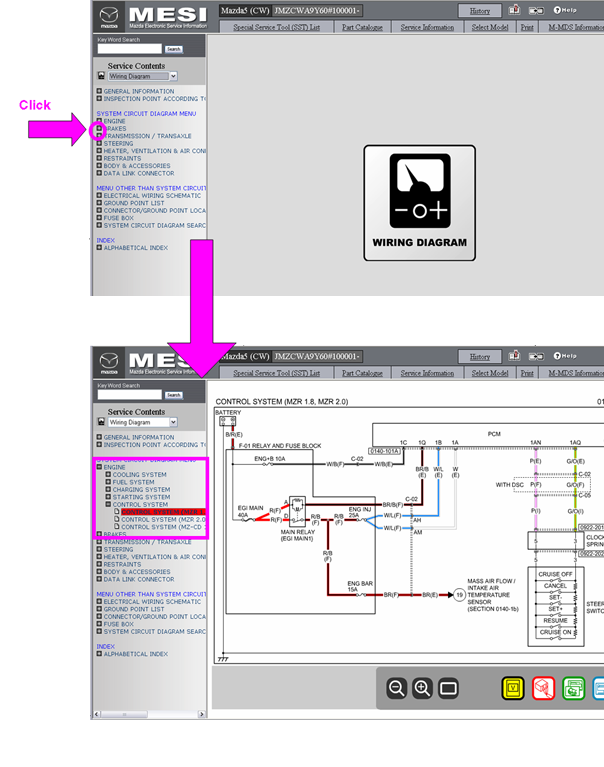Open Help in the lower window
Image resolution: width=604 pixels, height=767 pixels.
(x=565, y=356)
